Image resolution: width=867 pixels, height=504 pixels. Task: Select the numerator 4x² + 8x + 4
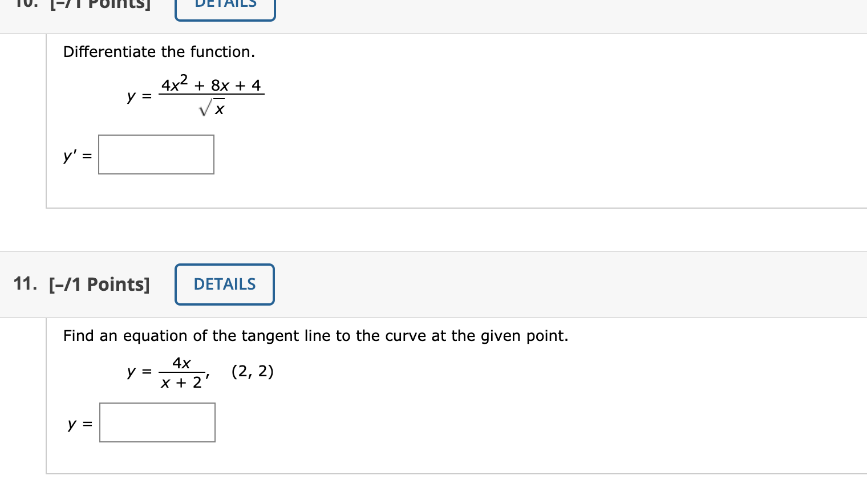(x=210, y=84)
